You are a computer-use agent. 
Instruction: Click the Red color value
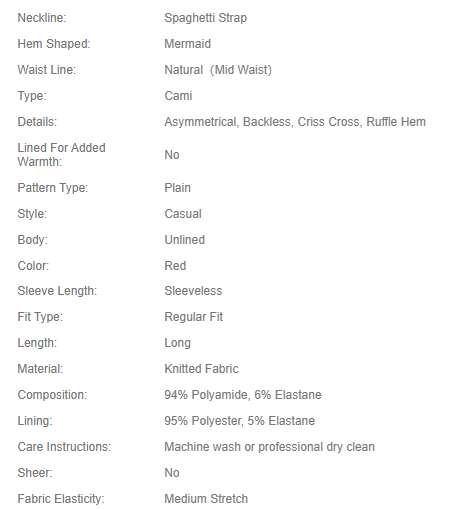click(175, 266)
